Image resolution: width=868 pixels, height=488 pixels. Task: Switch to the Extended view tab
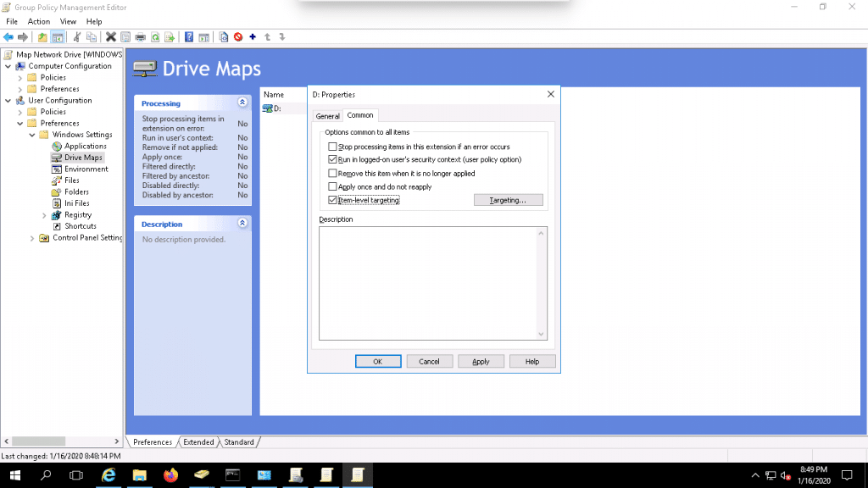coord(198,442)
